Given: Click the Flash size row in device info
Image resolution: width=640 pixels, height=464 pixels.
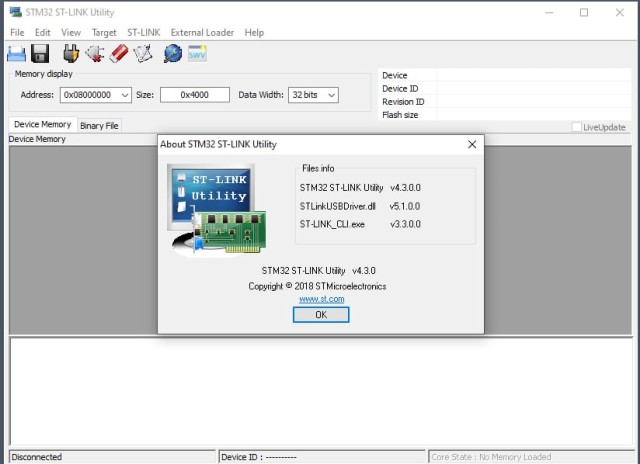Looking at the screenshot, I should 505,115.
